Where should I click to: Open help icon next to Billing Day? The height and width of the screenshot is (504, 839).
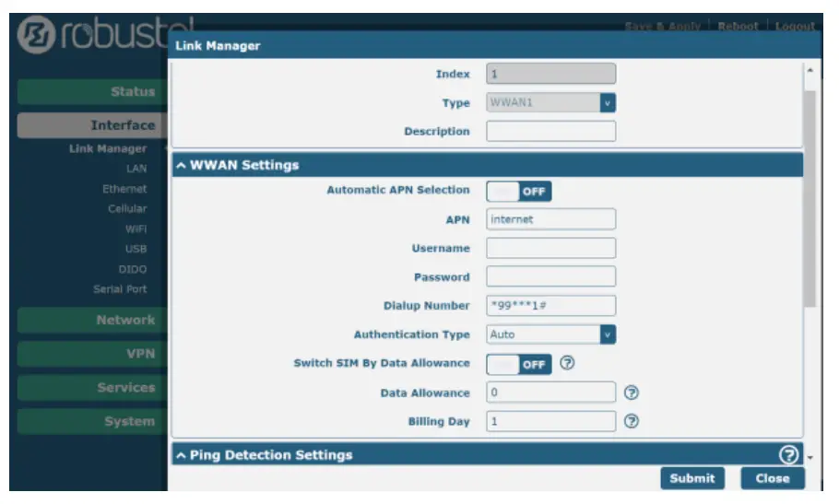pos(632,422)
